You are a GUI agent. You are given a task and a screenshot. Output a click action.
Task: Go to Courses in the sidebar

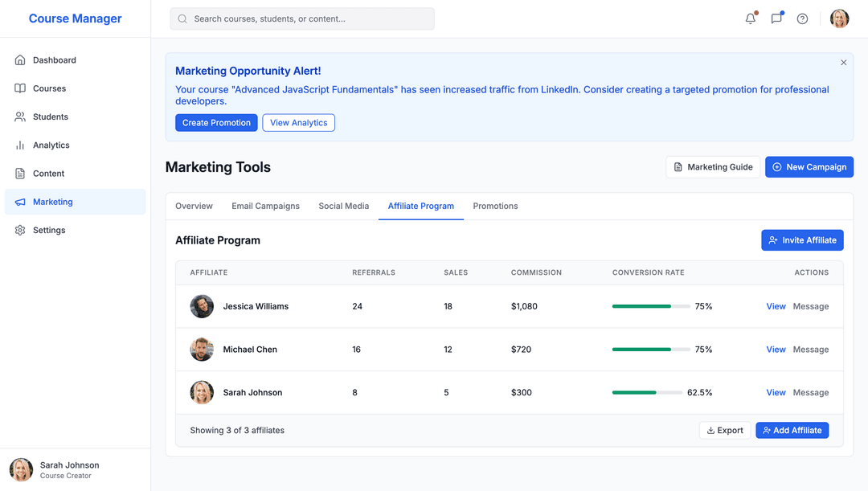pyautogui.click(x=49, y=88)
